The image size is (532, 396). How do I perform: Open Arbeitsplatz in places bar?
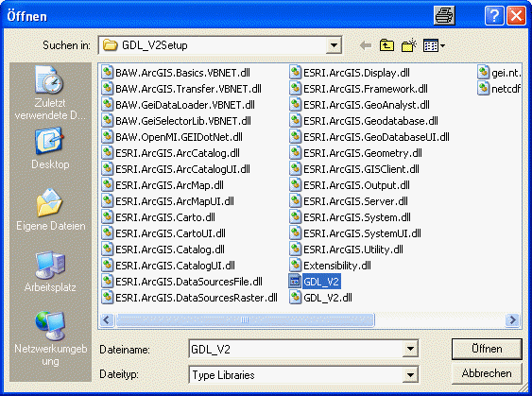50,272
